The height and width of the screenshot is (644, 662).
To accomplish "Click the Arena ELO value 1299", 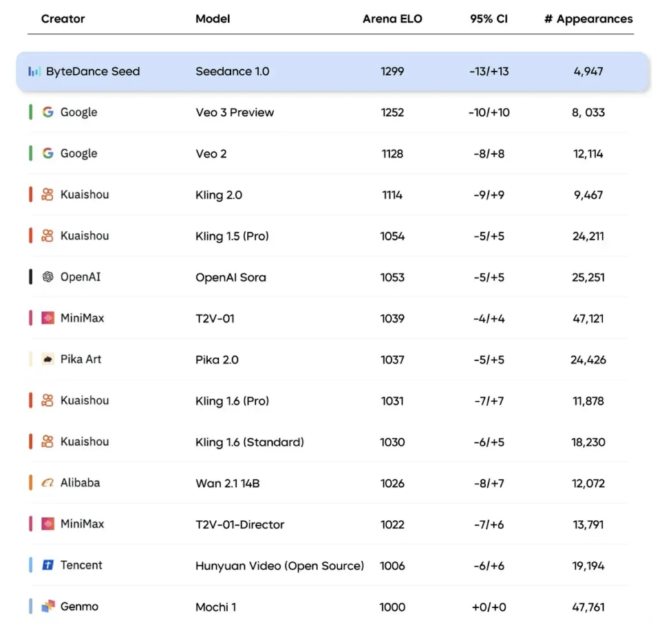I will coord(392,71).
